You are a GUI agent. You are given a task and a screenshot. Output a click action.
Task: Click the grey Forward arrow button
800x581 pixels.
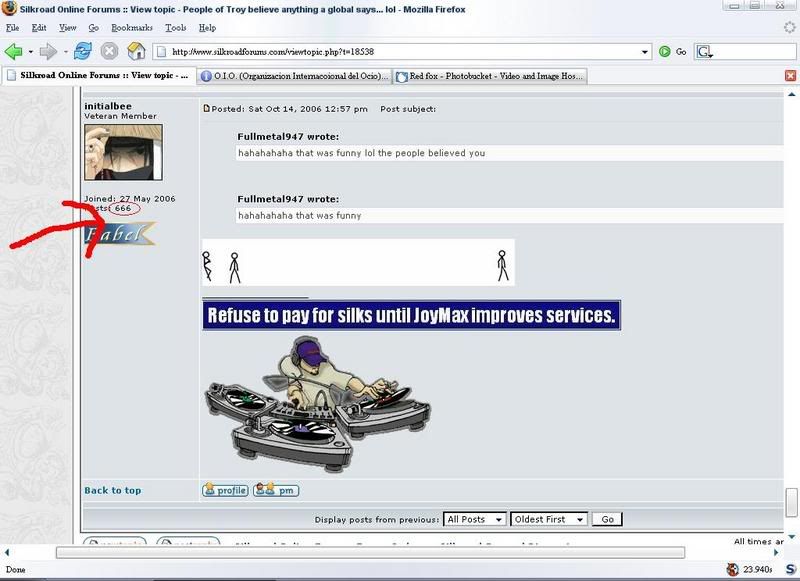pyautogui.click(x=48, y=52)
